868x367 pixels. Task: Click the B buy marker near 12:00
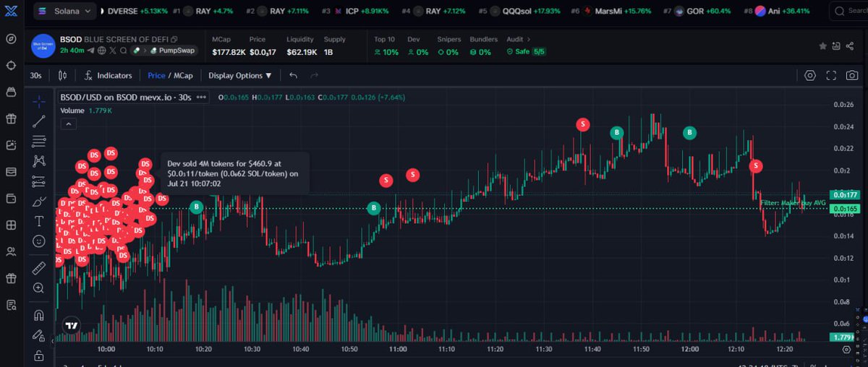690,132
